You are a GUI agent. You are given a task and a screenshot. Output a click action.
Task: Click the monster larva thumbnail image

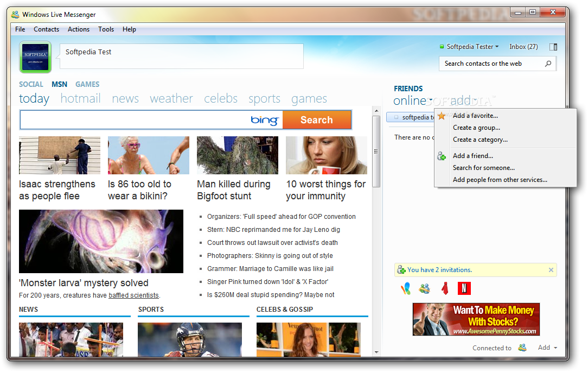(101, 241)
